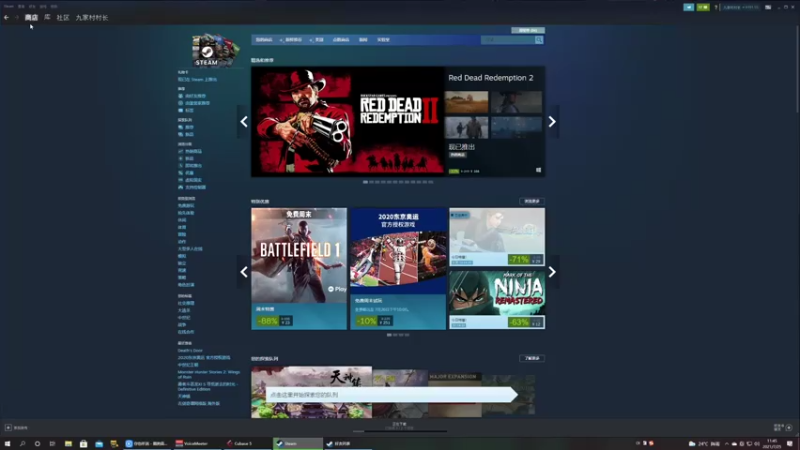
Task: Click the Red Dead Redemption 2 title text
Action: click(x=490, y=78)
